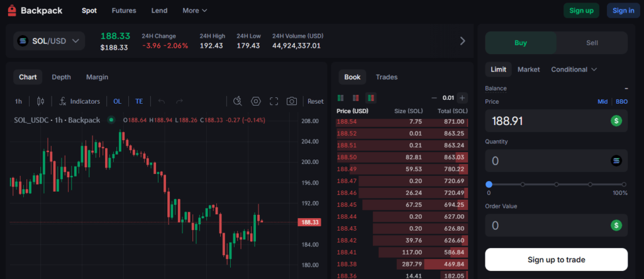The image size is (644, 279).
Task: Click the 188.54 ask price row
Action: (x=402, y=122)
